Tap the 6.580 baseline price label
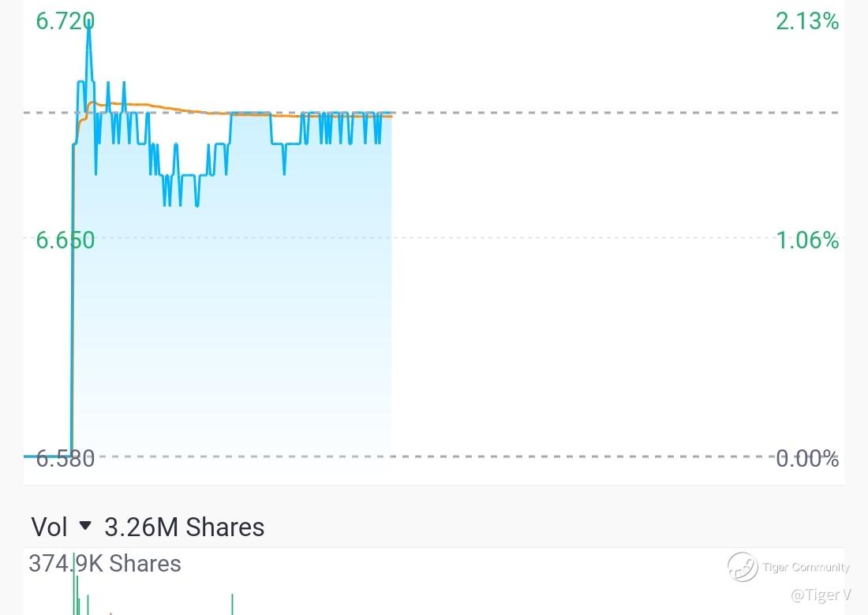868x615 pixels. tap(65, 458)
